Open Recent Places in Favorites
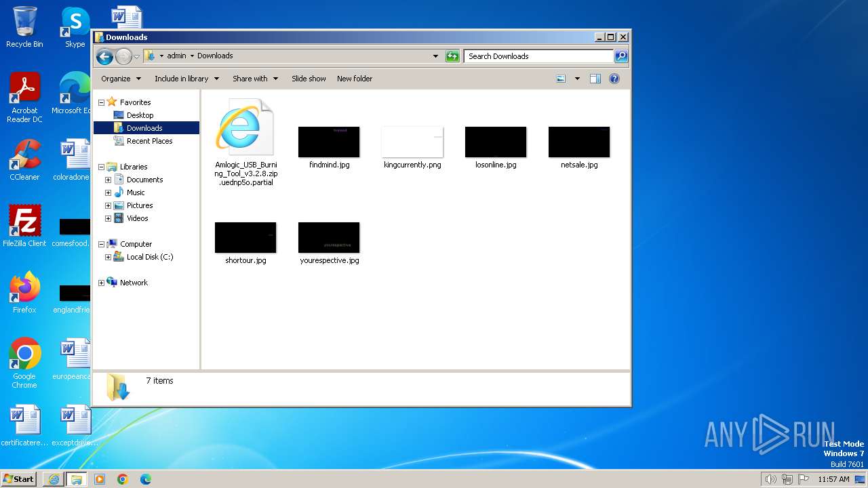The image size is (868, 488). pyautogui.click(x=149, y=141)
